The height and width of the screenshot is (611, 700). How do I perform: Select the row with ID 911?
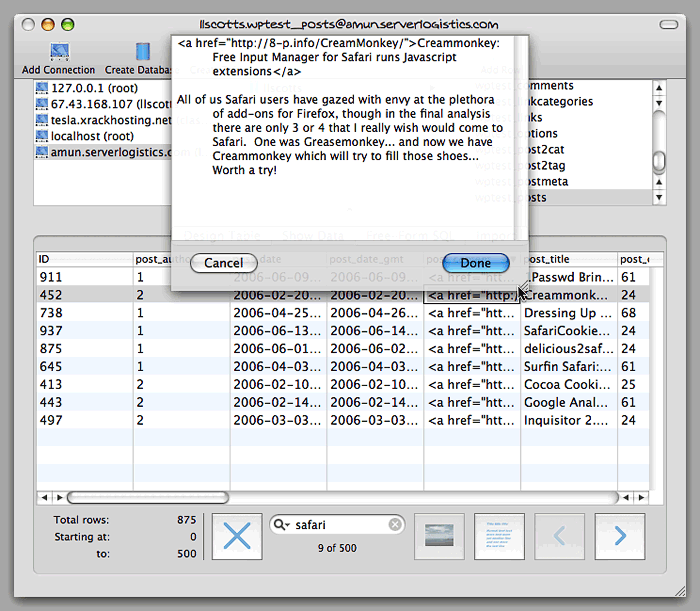(343, 277)
